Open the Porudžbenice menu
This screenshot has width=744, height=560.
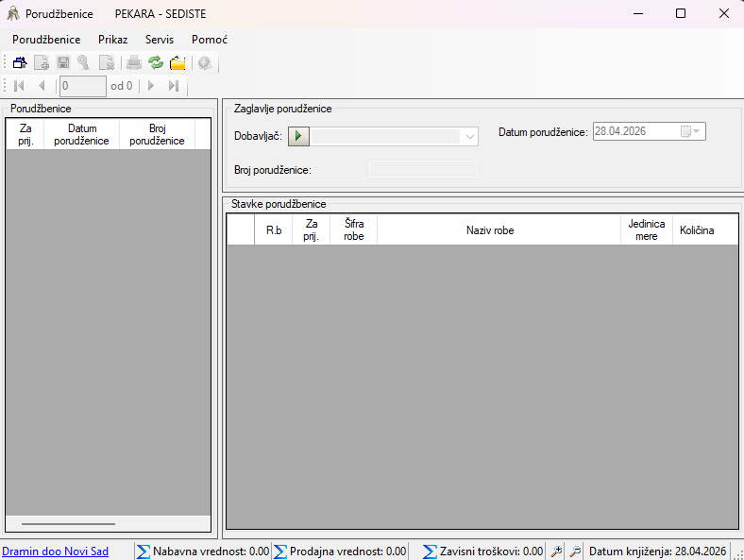[46, 40]
